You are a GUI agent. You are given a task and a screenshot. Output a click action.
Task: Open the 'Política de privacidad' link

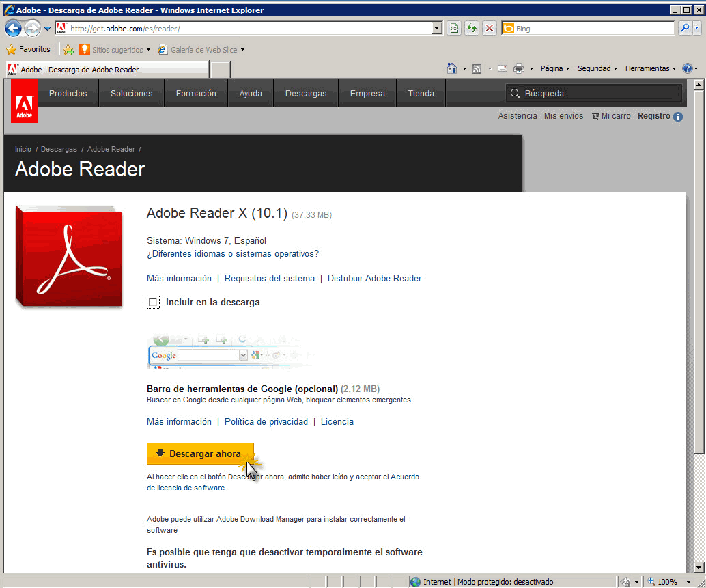(x=266, y=421)
